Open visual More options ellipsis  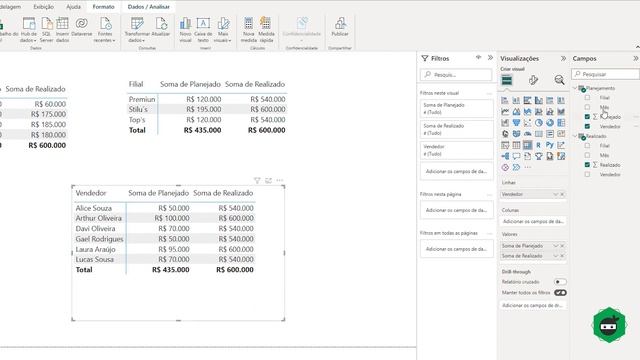coord(280,180)
